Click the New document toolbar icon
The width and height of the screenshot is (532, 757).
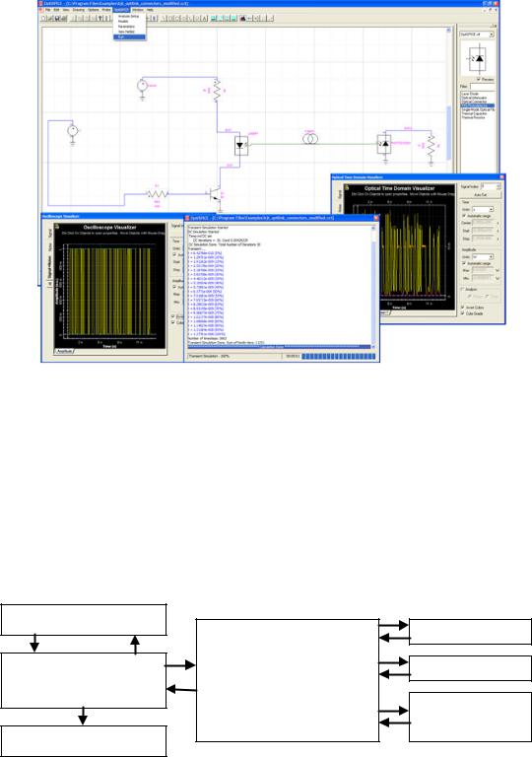(43, 19)
